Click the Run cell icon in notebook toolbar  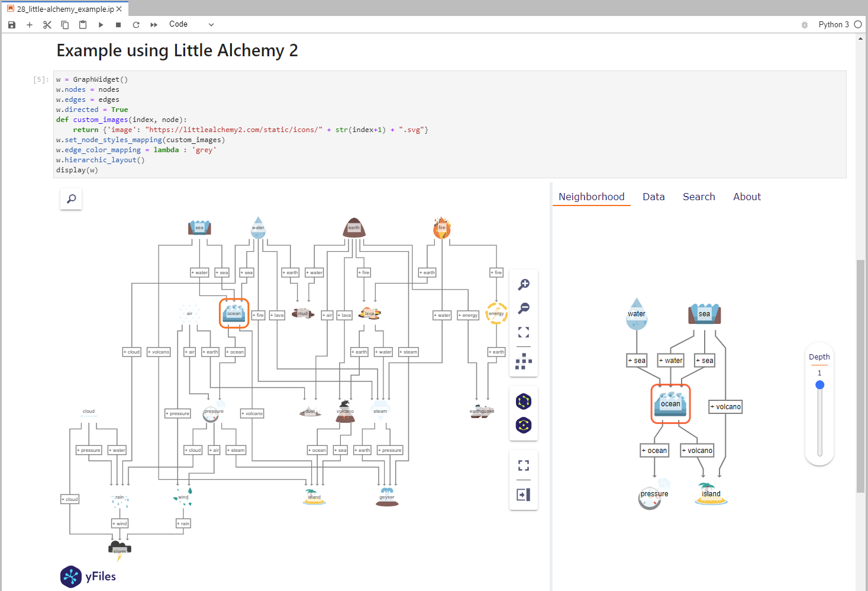point(101,24)
